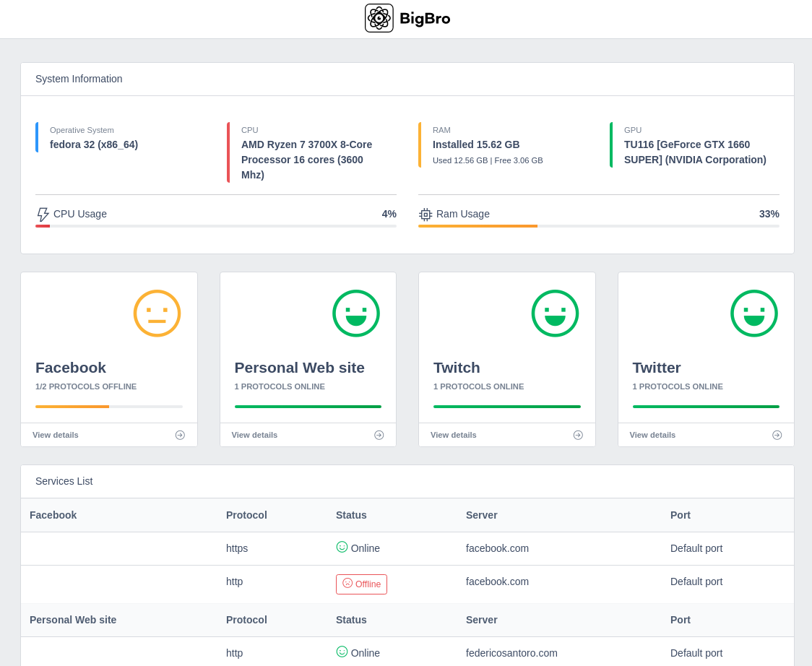This screenshot has height=666, width=812.
Task: Click the Personal Web site green progress bar
Action: pyautogui.click(x=308, y=407)
